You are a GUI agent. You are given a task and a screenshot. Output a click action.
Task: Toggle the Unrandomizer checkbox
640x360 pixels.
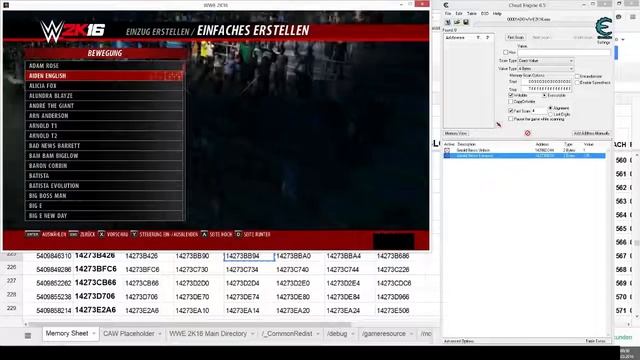click(577, 76)
